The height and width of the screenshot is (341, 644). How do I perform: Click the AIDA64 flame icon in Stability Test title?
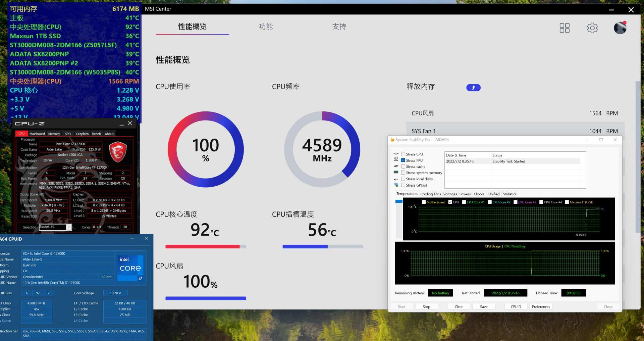point(392,140)
